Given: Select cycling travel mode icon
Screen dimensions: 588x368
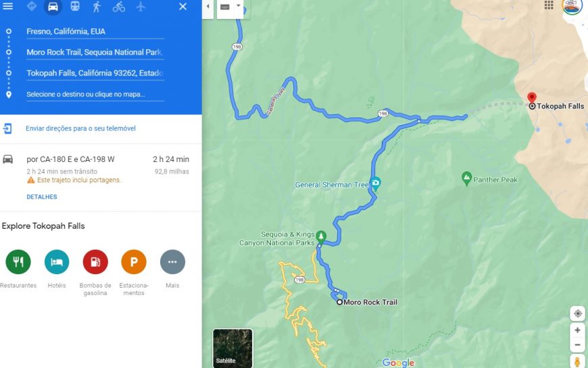Looking at the screenshot, I should 119,7.
